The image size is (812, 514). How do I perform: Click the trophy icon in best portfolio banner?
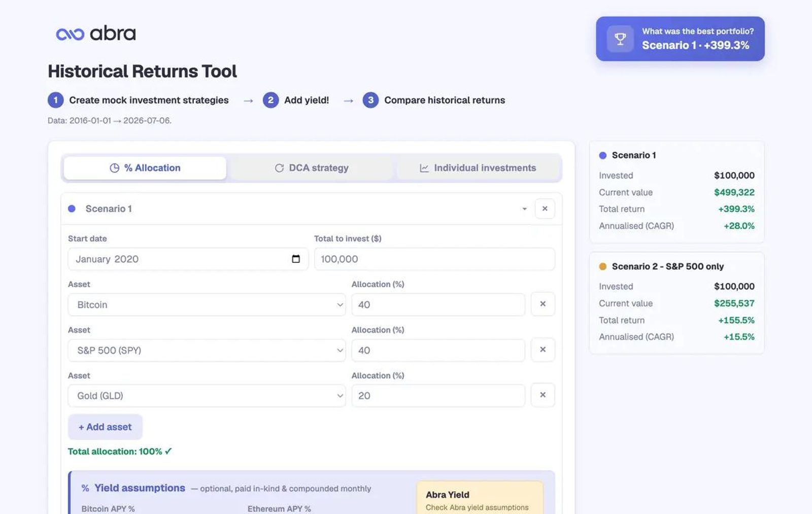(x=620, y=39)
